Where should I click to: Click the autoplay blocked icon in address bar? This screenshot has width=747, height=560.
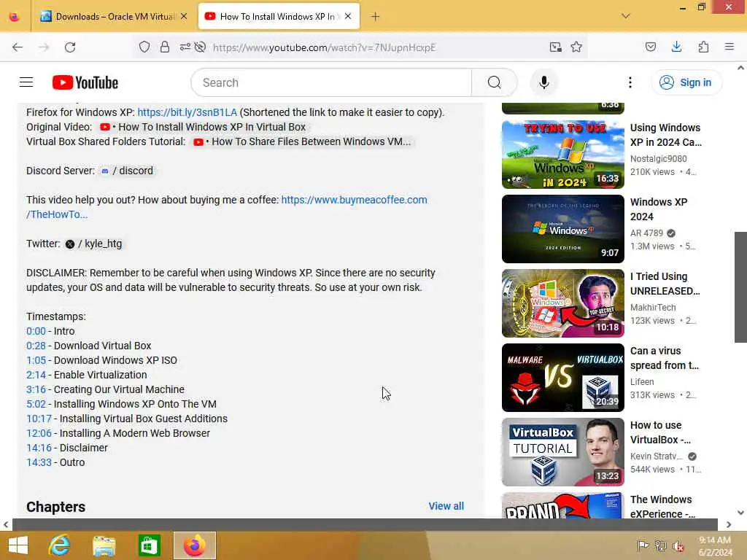pyautogui.click(x=201, y=47)
